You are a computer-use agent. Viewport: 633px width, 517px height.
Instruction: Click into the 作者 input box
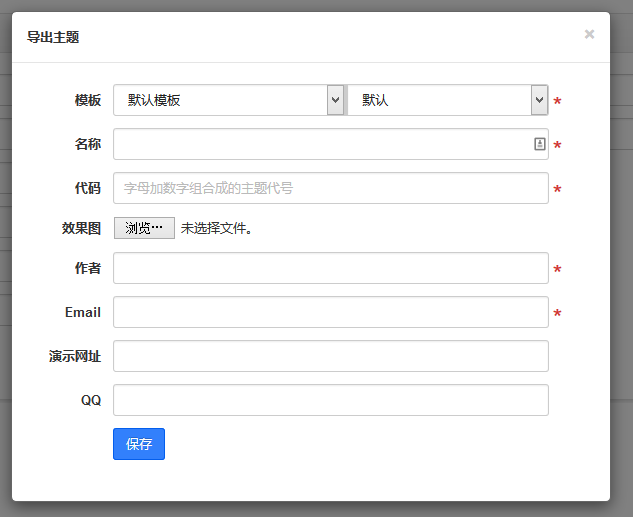click(x=330, y=268)
